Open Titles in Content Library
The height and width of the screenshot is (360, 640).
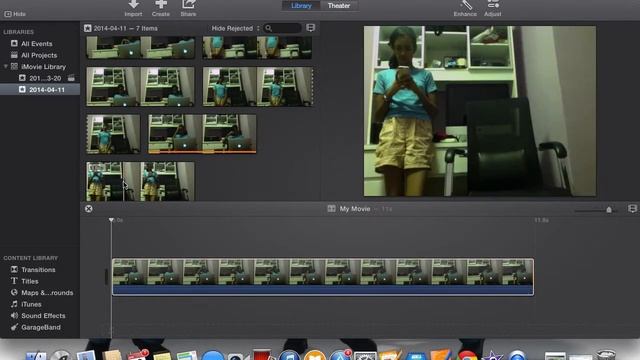tap(29, 281)
